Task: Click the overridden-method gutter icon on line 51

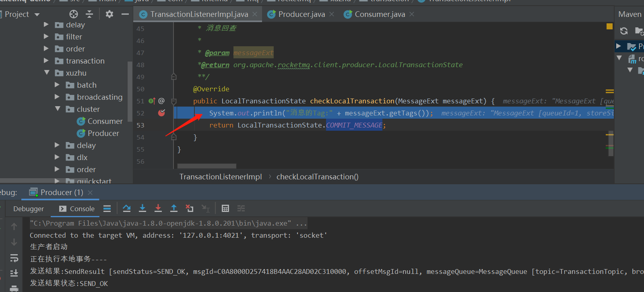Action: coord(152,101)
